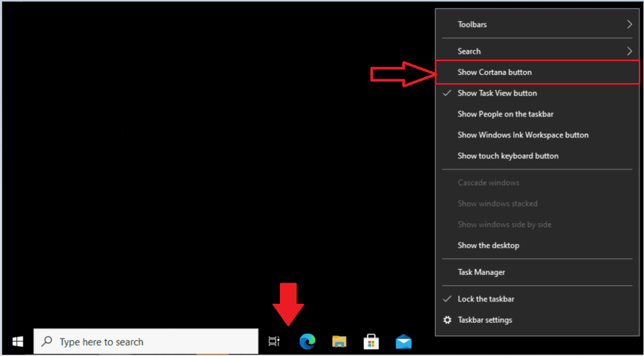Expand the Search submenu arrow
Screen dimensions: 644x356
[629, 51]
